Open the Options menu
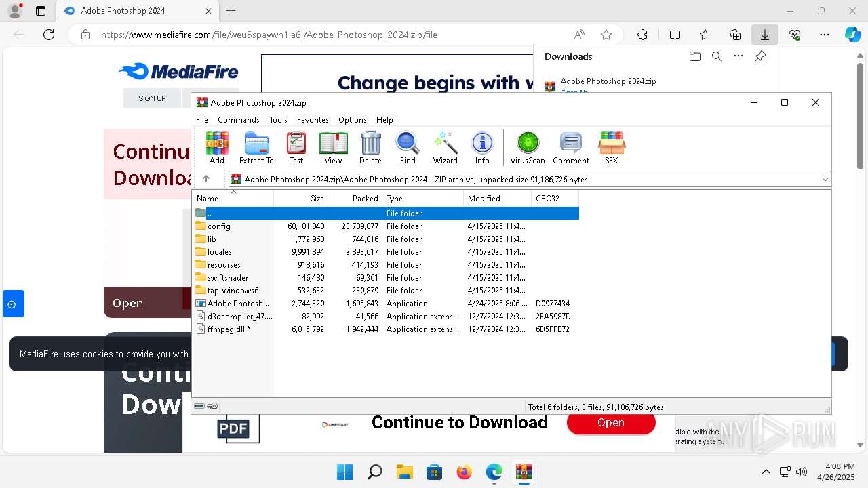The image size is (868, 488). tap(353, 119)
